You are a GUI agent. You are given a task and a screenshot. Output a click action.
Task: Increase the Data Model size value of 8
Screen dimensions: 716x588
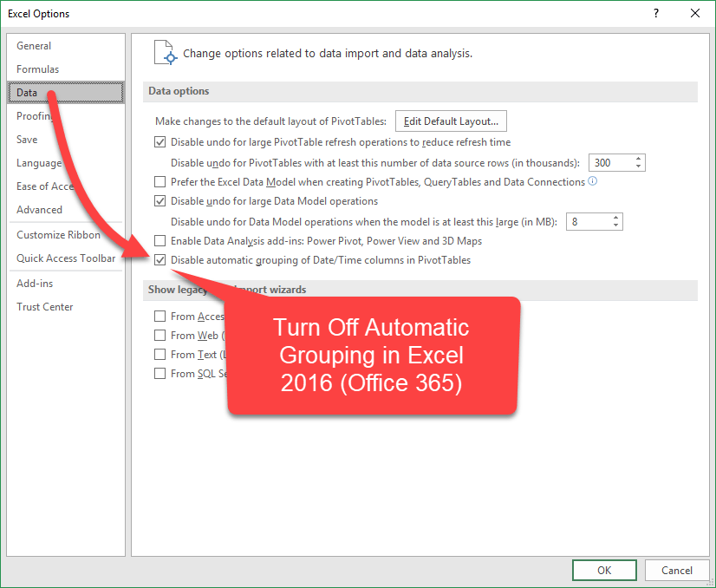(615, 218)
